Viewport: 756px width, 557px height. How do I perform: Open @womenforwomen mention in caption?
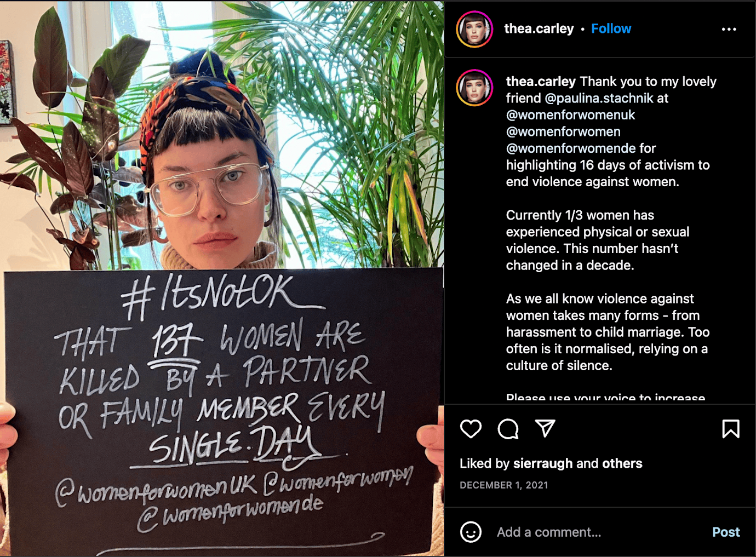[x=563, y=131]
